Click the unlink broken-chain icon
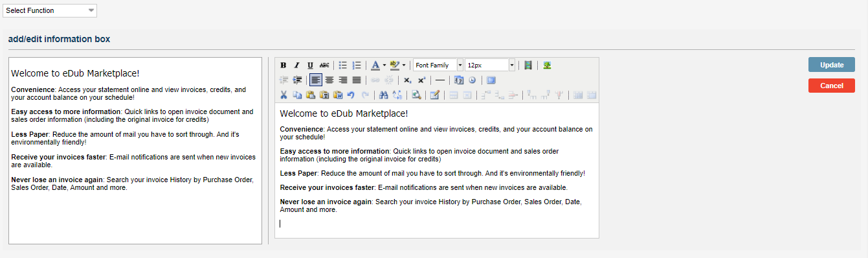 (x=388, y=80)
